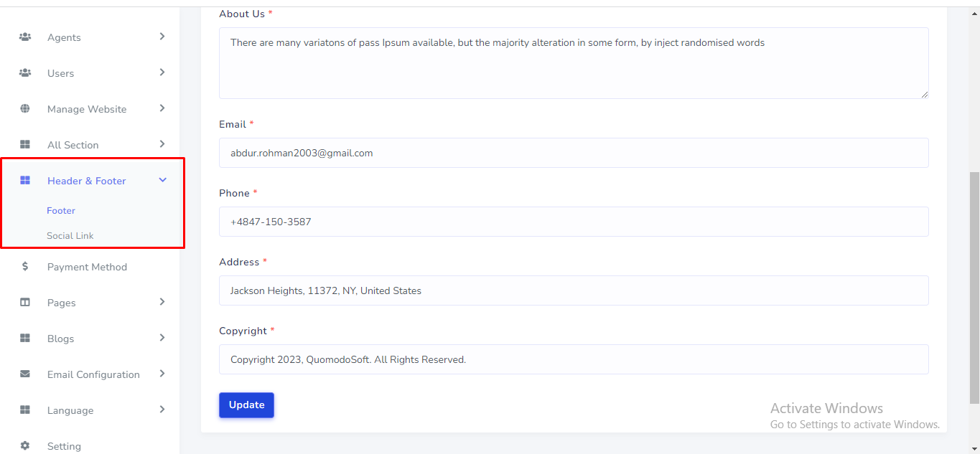Click the All Section grid icon
Screen dimensions: 980x454
pyautogui.click(x=25, y=144)
